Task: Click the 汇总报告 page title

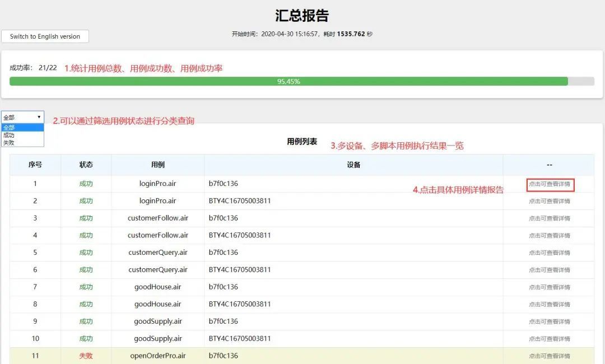Action: tap(302, 16)
